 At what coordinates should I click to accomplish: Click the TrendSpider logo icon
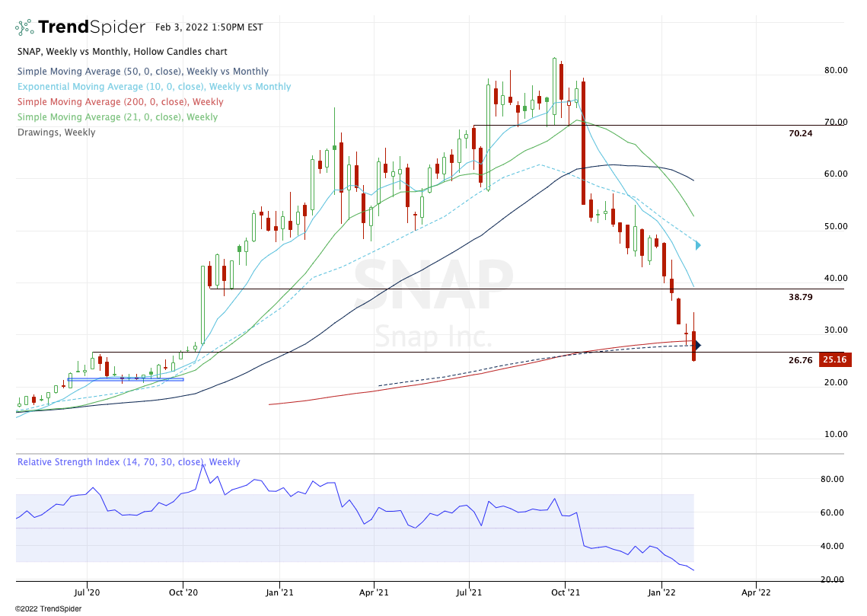coord(24,27)
